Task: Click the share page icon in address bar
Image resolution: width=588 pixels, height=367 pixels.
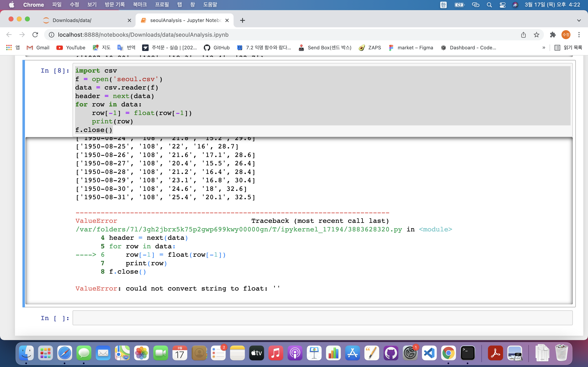Action: [x=523, y=35]
